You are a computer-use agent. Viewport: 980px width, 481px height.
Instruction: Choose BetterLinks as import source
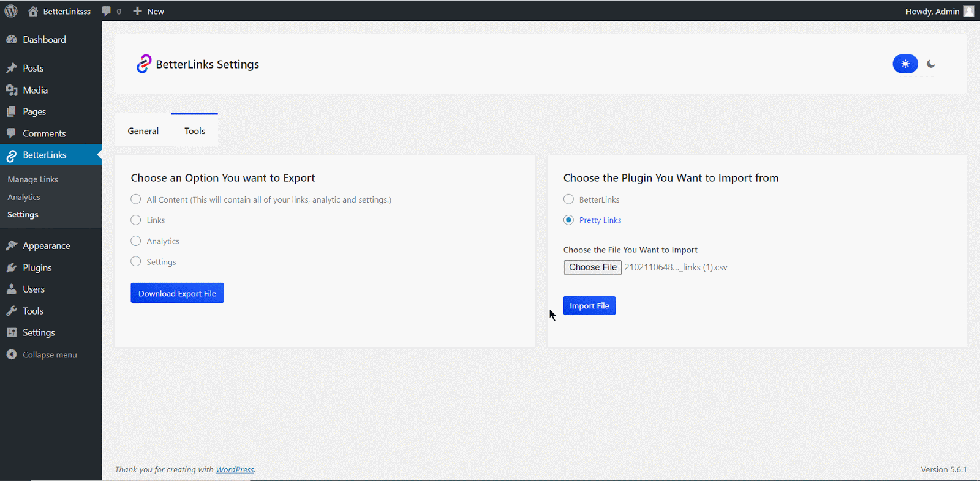click(568, 199)
